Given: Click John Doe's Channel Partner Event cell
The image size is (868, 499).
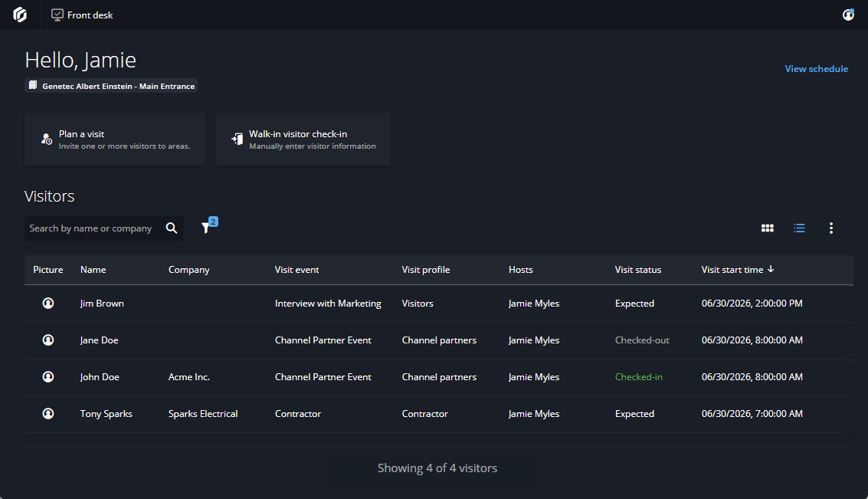Looking at the screenshot, I should [323, 377].
